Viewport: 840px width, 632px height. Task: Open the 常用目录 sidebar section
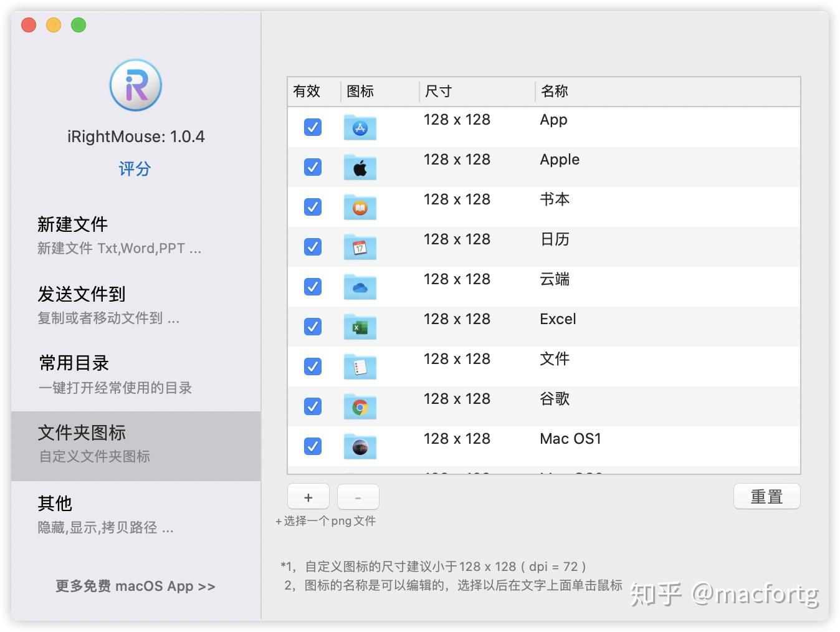tap(73, 363)
